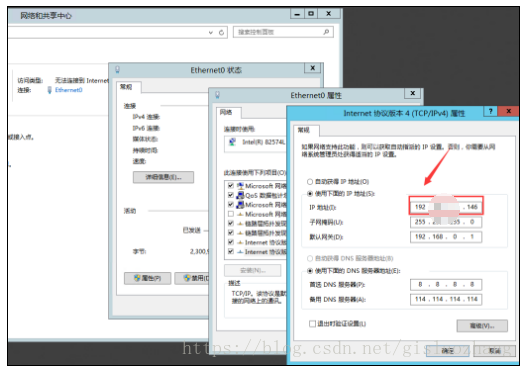Click the 搜索控制面板 search box
524x368 pixels.
(x=283, y=32)
